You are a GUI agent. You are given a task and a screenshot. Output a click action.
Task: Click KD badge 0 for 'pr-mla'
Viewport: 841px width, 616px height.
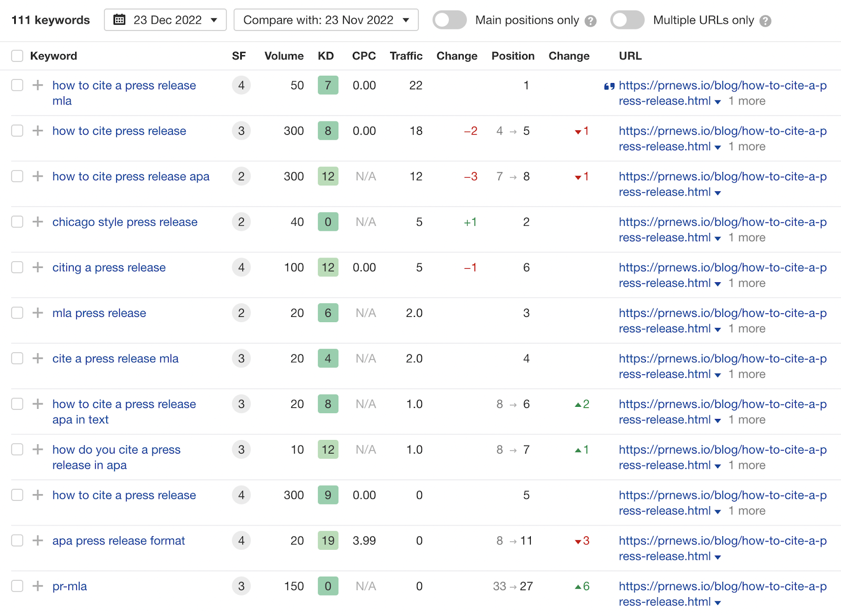click(328, 586)
